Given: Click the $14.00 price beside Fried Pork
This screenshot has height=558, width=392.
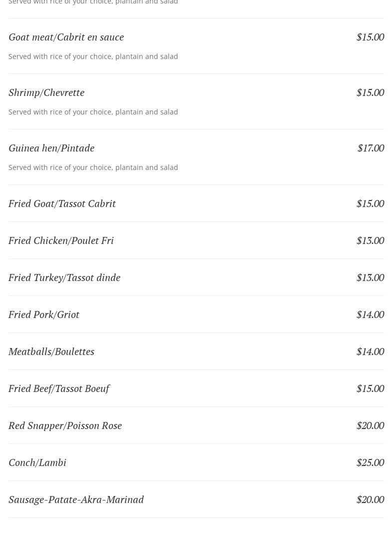Looking at the screenshot, I should click(x=370, y=314).
